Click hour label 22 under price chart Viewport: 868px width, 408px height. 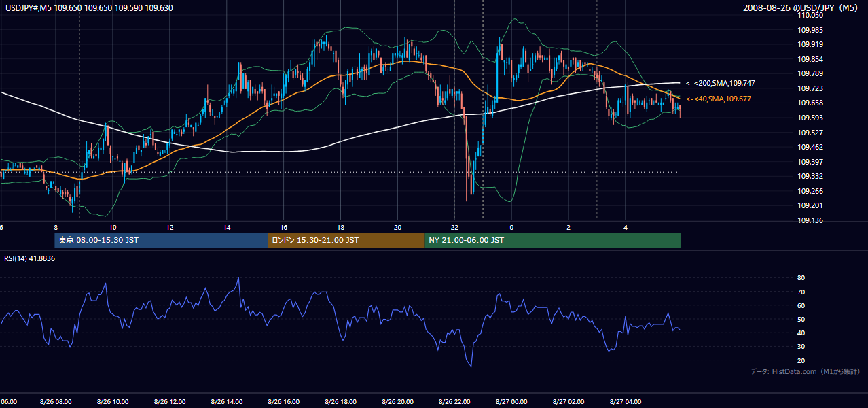[454, 227]
